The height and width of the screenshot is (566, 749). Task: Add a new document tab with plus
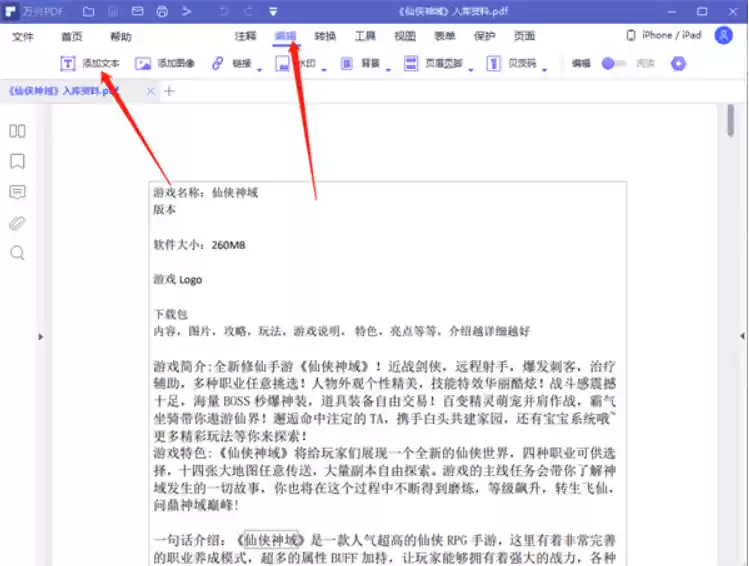[x=169, y=91]
